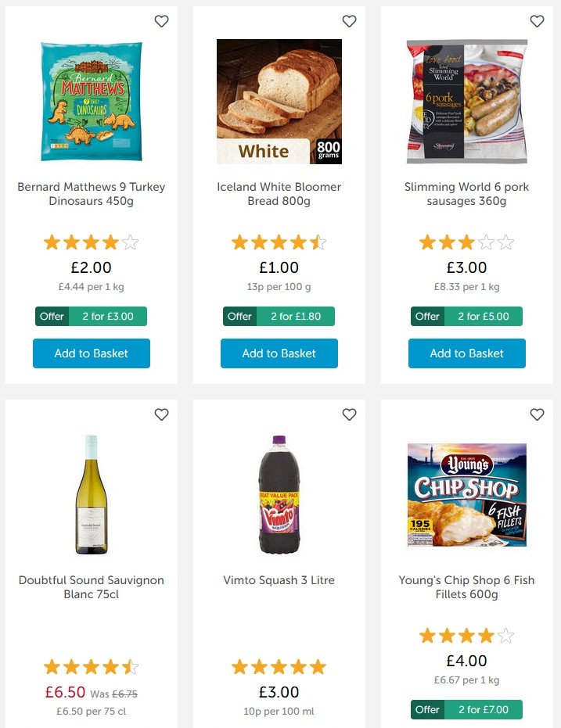Favorite the Slimming World pork sausages
The height and width of the screenshot is (728, 561).
coord(537,21)
